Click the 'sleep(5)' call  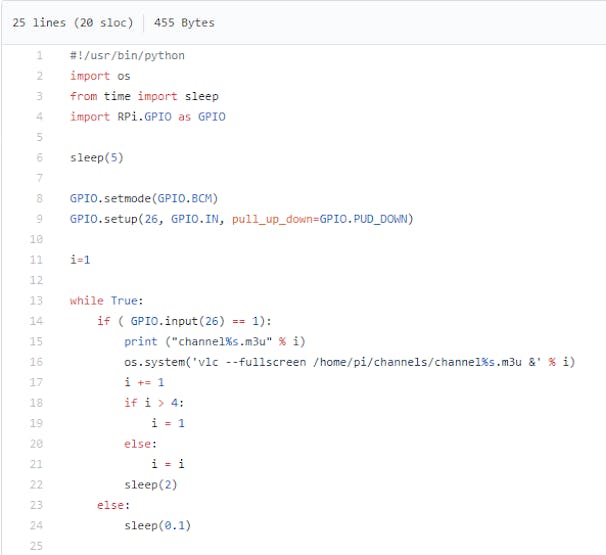pyautogui.click(x=97, y=158)
